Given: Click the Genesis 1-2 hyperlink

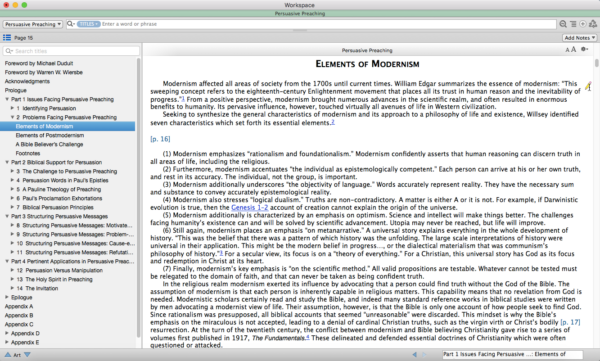Looking at the screenshot, I should (249, 207).
